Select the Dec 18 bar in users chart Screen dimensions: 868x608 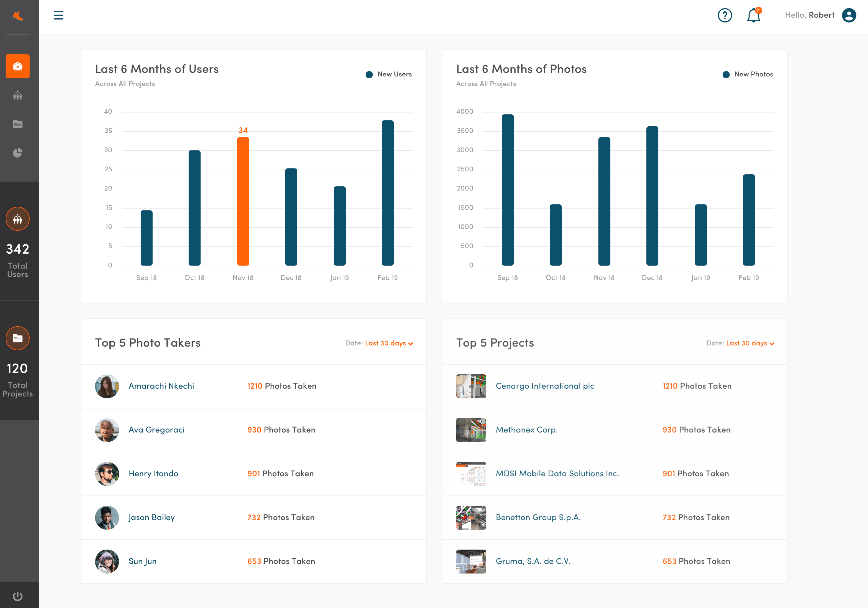[291, 217]
